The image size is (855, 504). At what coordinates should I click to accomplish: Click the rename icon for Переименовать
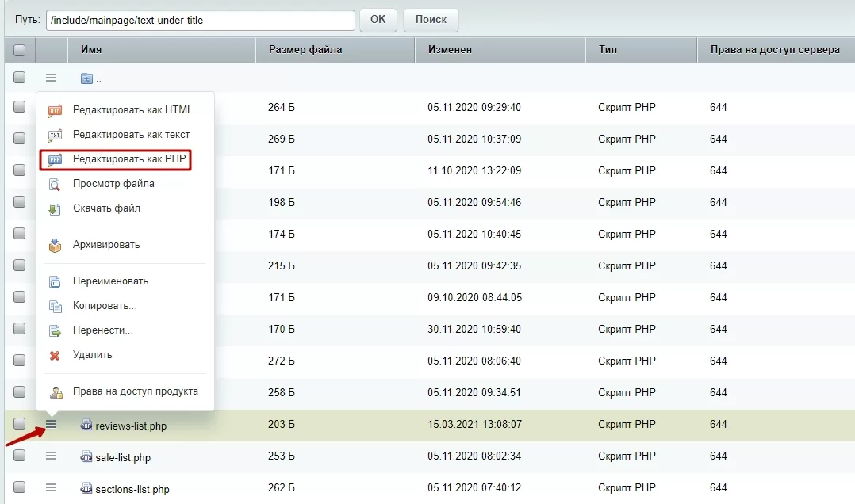(55, 281)
